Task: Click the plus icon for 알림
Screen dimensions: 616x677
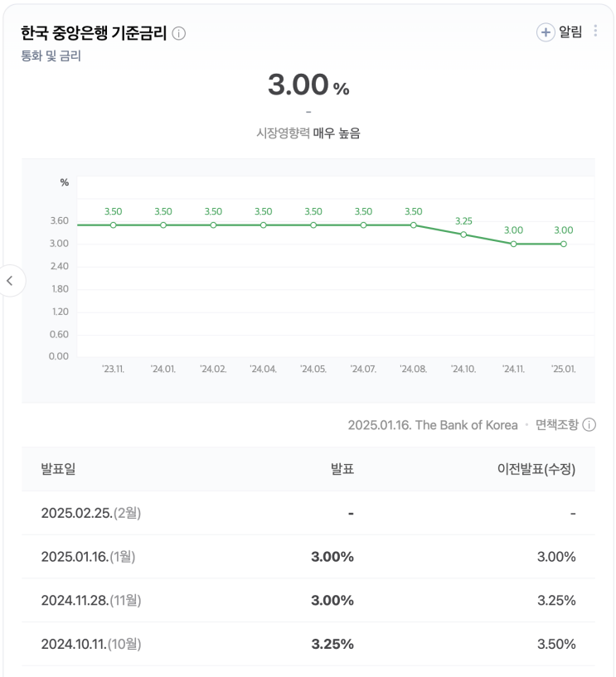Action: tap(546, 32)
